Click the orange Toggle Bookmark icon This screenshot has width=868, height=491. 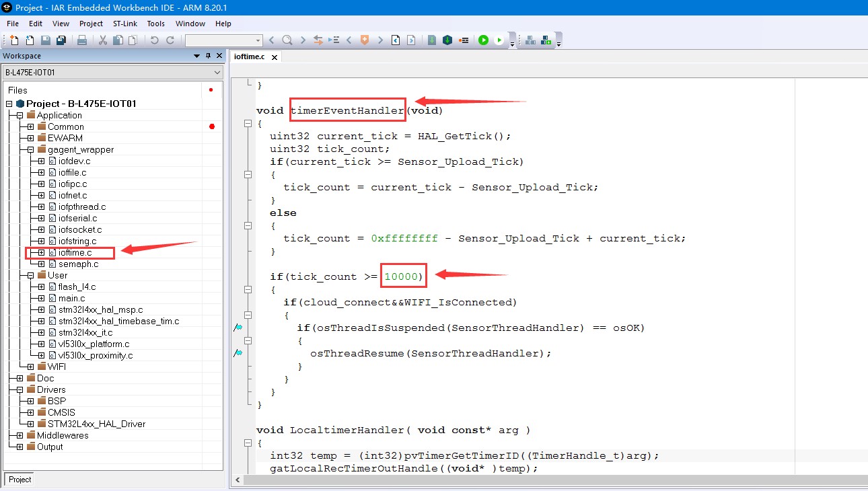tap(365, 40)
